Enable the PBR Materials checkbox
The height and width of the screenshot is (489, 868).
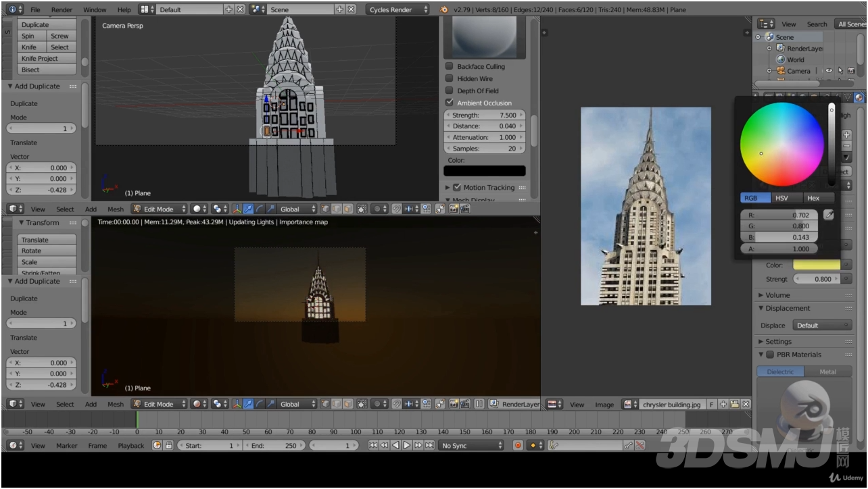click(x=769, y=355)
